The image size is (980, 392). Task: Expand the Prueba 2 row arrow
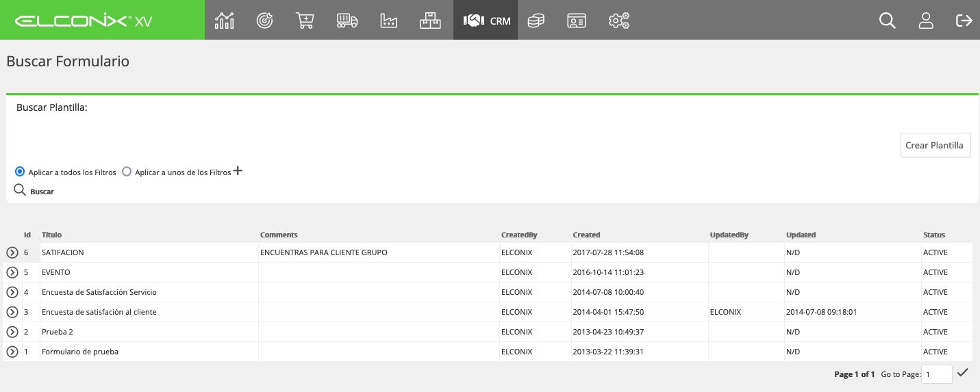12,332
